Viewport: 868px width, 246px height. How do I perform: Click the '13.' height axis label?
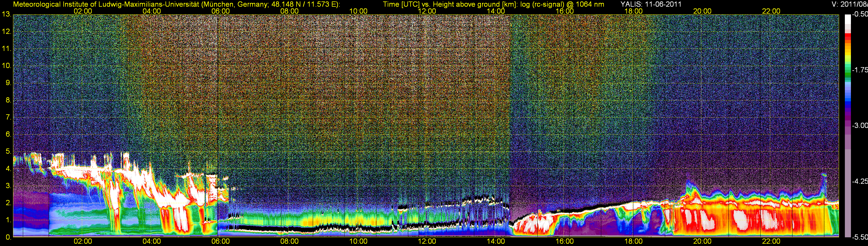click(x=6, y=14)
